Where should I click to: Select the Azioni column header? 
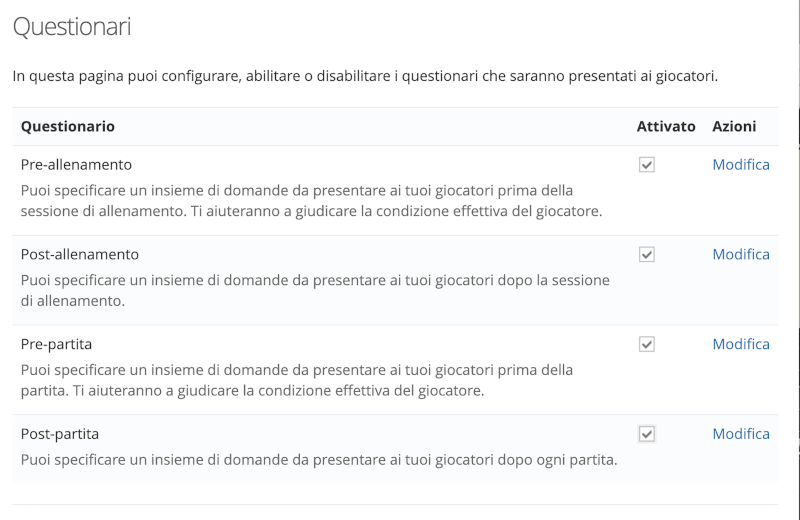[x=734, y=126]
